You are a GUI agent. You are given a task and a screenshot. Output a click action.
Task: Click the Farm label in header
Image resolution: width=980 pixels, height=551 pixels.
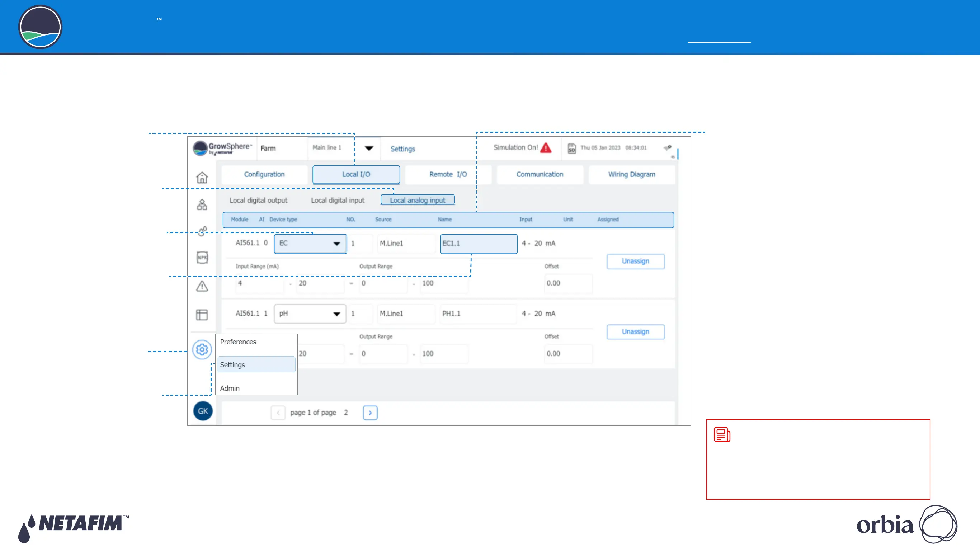tap(268, 149)
